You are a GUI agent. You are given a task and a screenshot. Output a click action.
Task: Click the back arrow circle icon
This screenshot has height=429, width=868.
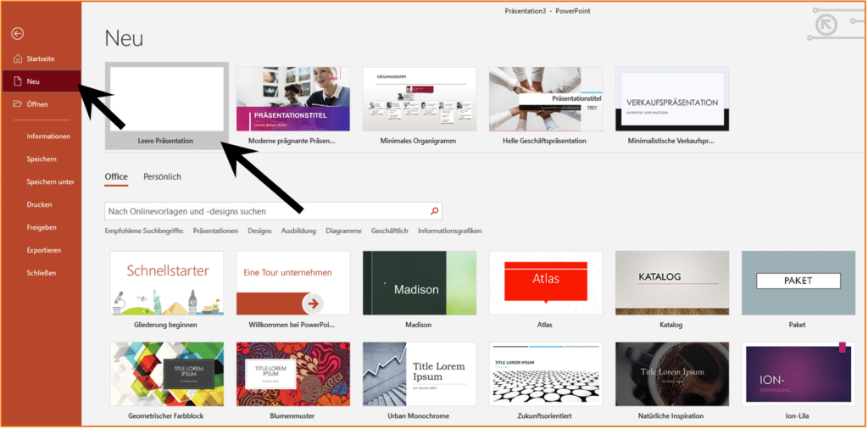tap(17, 33)
